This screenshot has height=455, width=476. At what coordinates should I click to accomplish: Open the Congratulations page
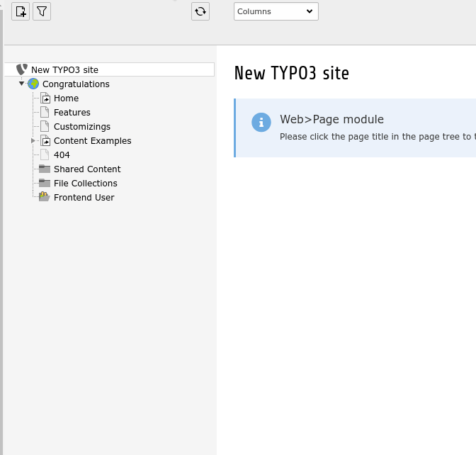click(x=76, y=84)
